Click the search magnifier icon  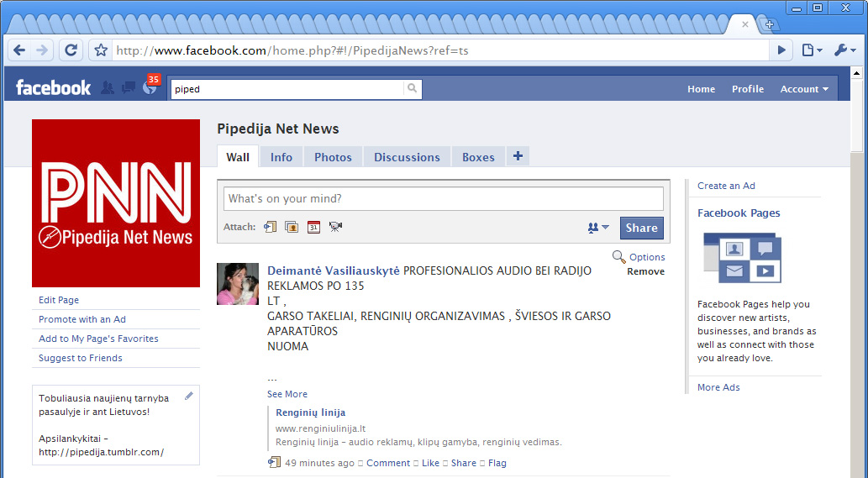point(412,88)
